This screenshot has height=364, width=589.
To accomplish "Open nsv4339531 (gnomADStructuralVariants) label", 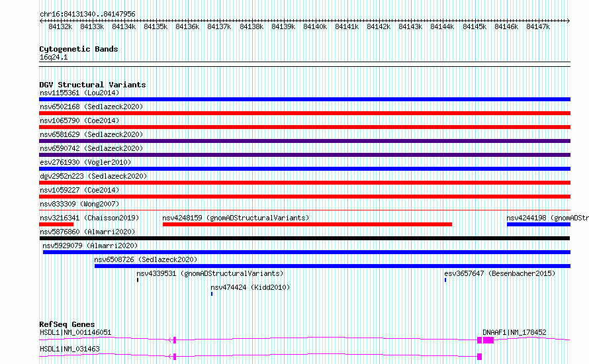I will [210, 273].
